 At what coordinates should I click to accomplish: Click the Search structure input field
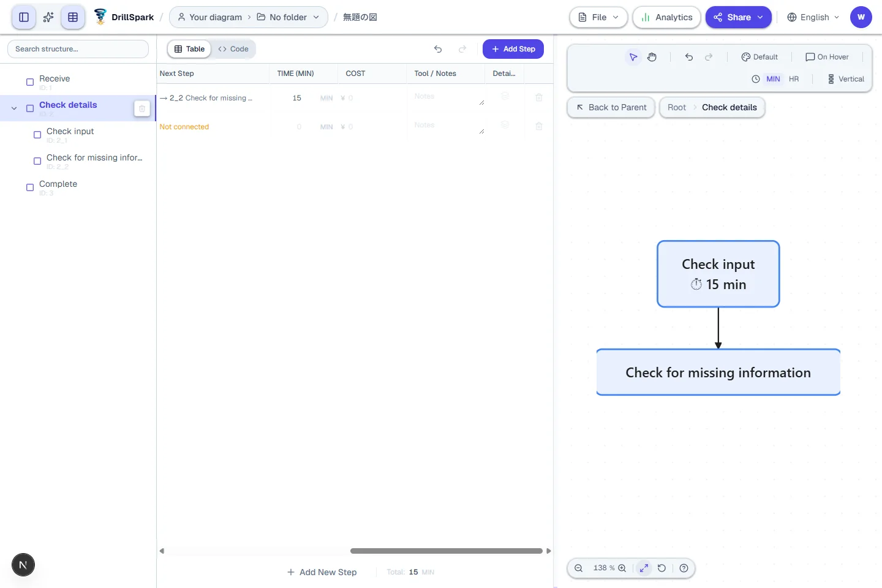[78, 49]
